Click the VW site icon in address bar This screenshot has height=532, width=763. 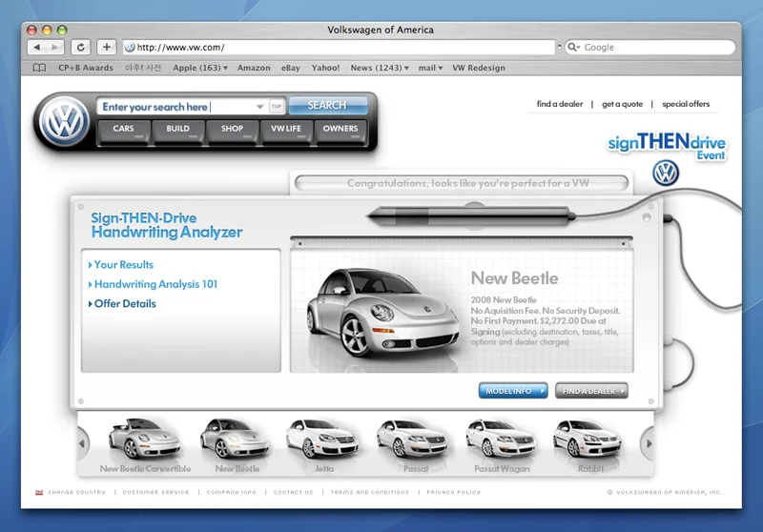130,47
